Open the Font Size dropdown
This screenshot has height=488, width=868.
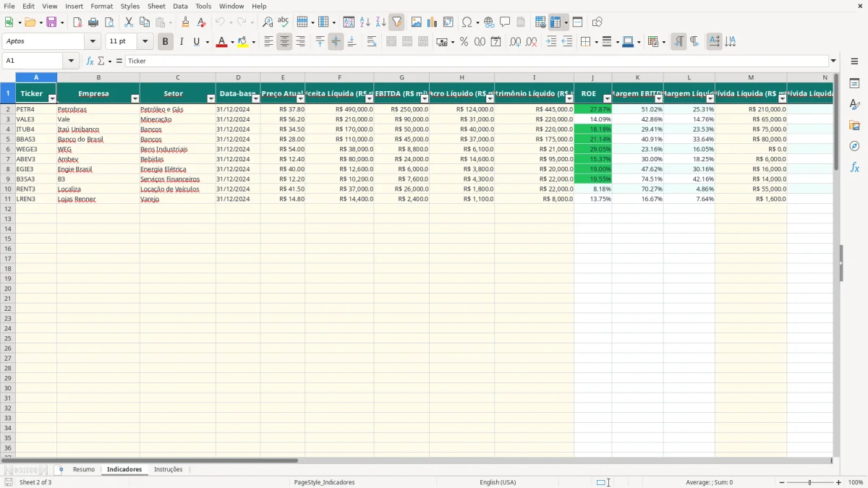(x=145, y=42)
